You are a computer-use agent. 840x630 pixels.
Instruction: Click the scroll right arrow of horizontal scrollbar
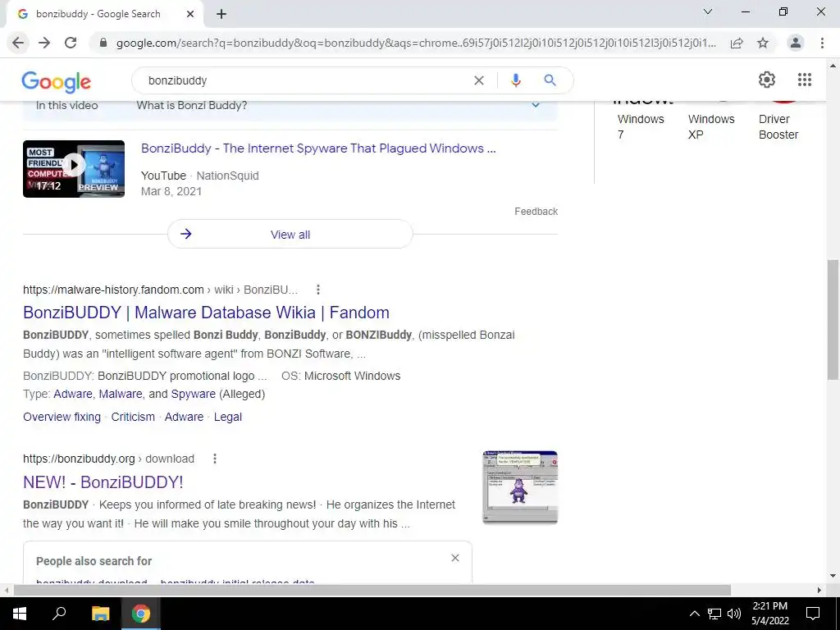tap(819, 590)
